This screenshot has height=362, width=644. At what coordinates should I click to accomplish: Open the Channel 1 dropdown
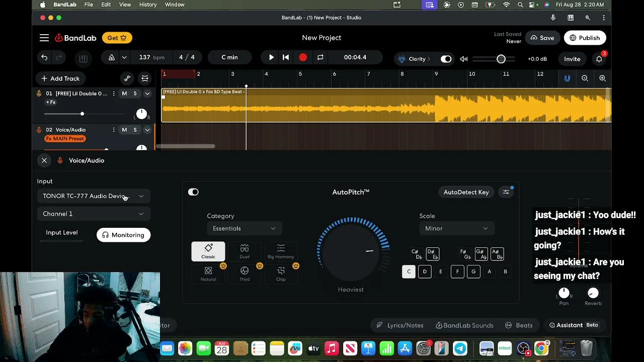pyautogui.click(x=94, y=214)
